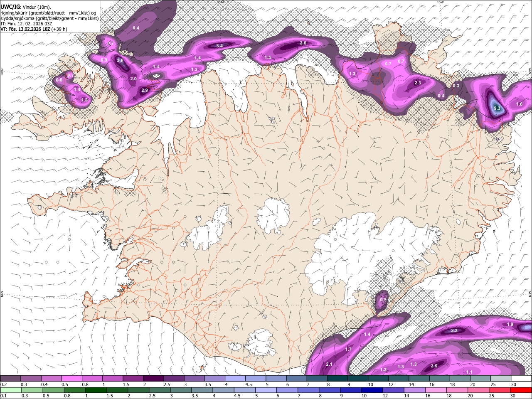Click the "rigning/skúrir" legend description line
This screenshot has width=532, height=399.
(48, 13)
